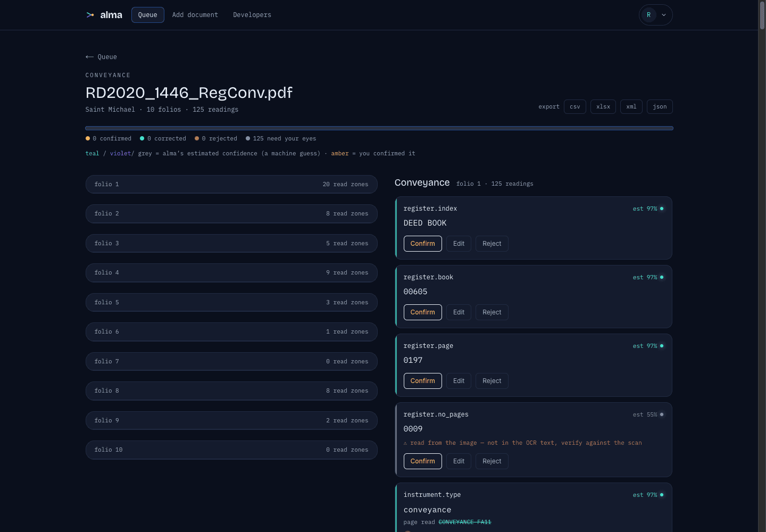Click the '0 corrected' status legend
This screenshot has width=766, height=532.
(163, 138)
